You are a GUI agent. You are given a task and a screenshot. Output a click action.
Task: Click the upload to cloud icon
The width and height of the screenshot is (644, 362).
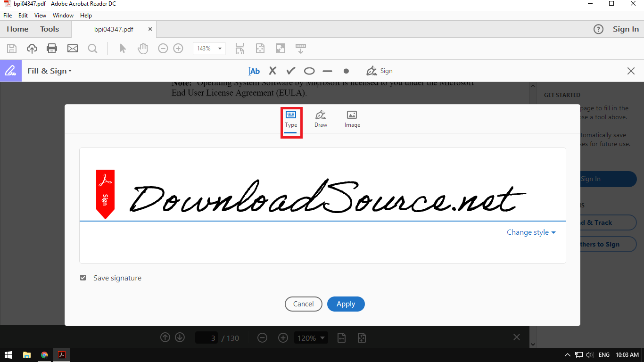(x=32, y=48)
